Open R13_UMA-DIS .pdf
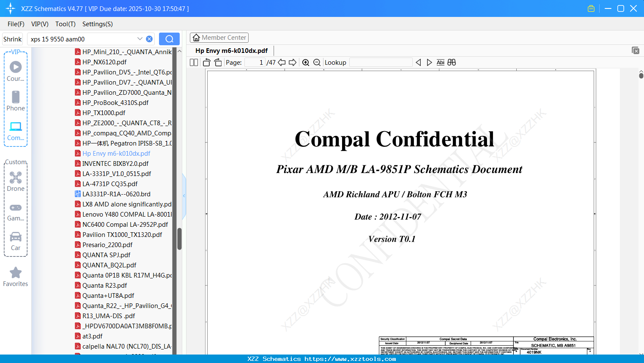Image resolution: width=644 pixels, height=363 pixels. pos(109,316)
